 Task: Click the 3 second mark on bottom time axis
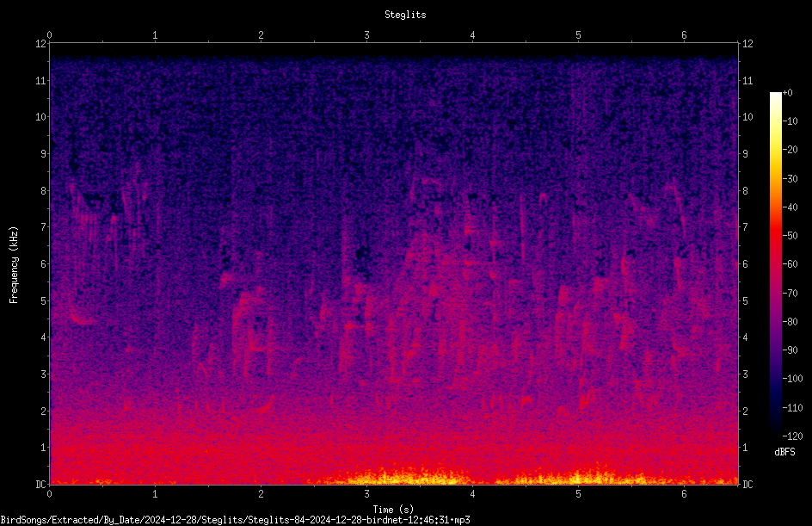click(366, 494)
